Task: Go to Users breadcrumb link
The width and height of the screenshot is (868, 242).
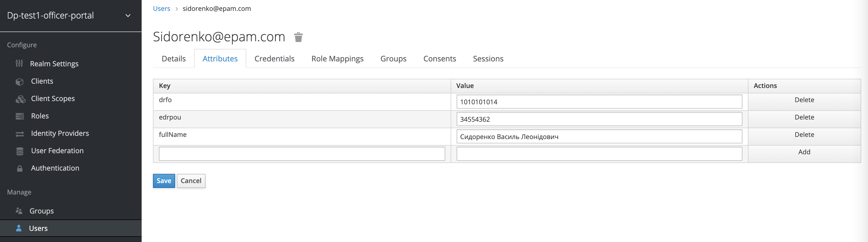Action: (161, 9)
